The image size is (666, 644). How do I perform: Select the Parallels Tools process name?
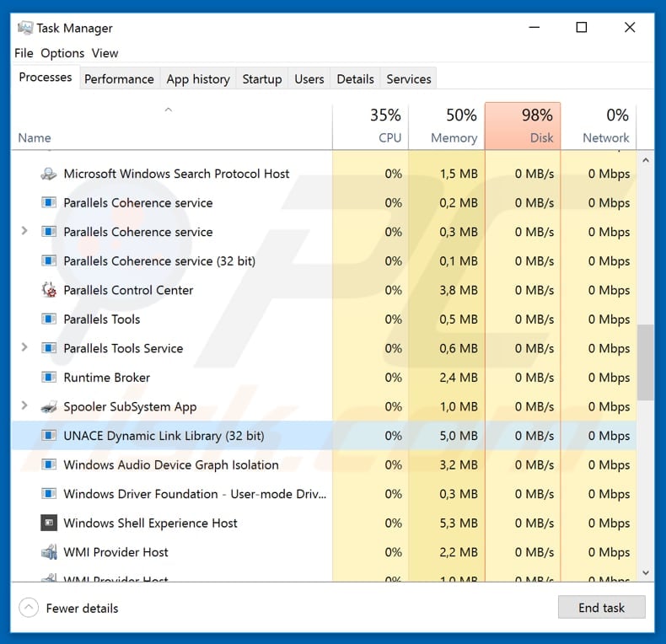coord(102,319)
